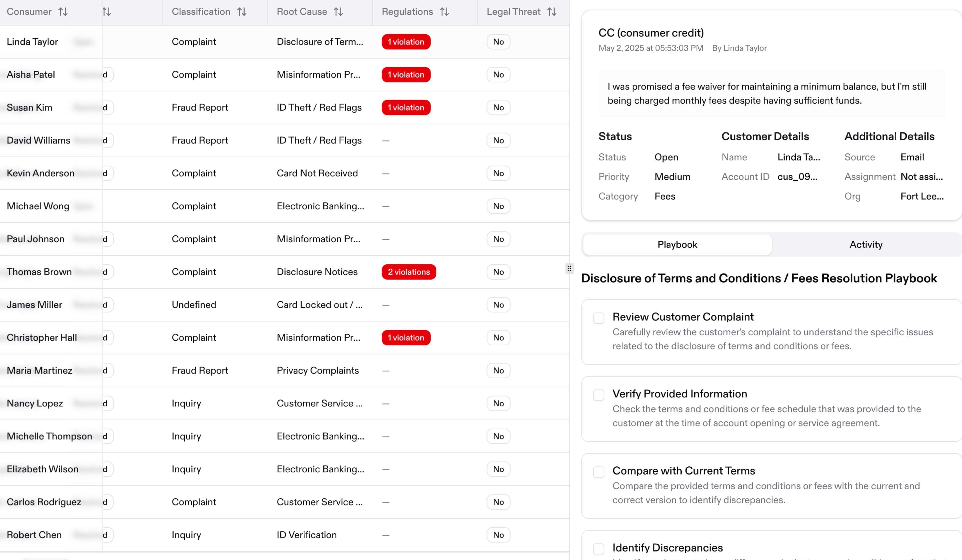Image resolution: width=962 pixels, height=560 pixels.
Task: Click the Fort Lee... org value
Action: coord(922,196)
